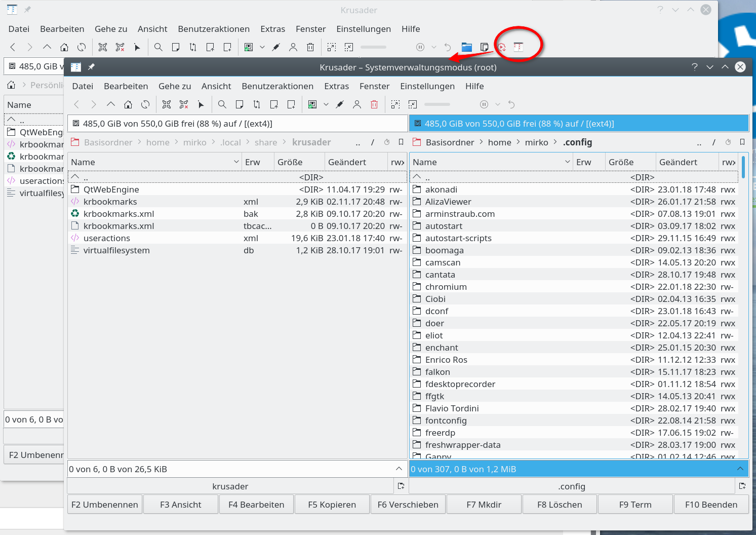Open right panel media bar showing free space
Viewport: 756px width, 535px height.
[x=579, y=124]
